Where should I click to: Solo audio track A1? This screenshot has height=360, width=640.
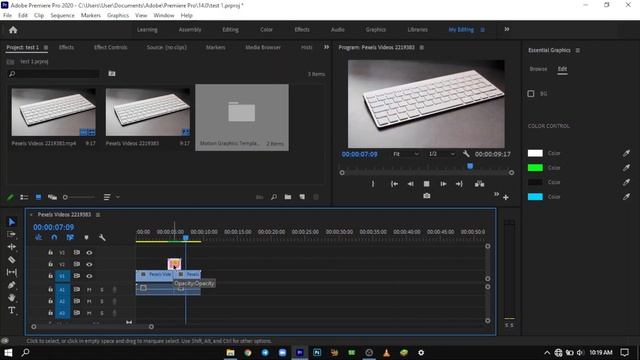click(x=102, y=290)
